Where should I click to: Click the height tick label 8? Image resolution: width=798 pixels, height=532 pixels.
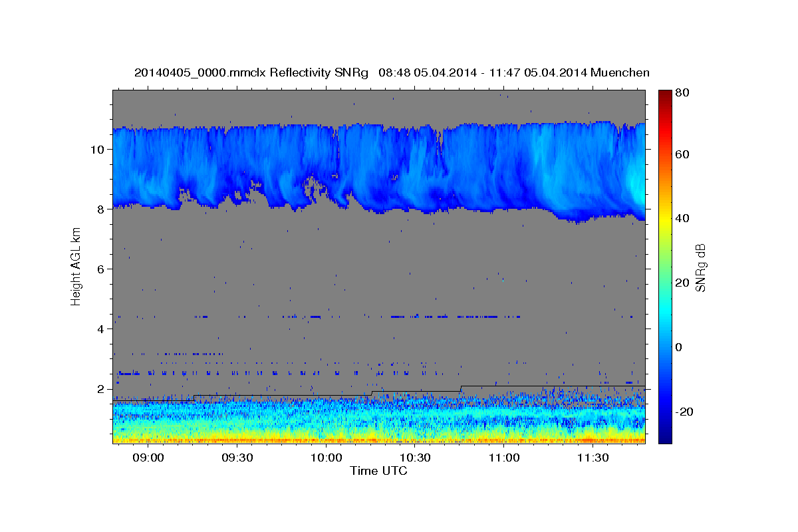click(x=101, y=209)
